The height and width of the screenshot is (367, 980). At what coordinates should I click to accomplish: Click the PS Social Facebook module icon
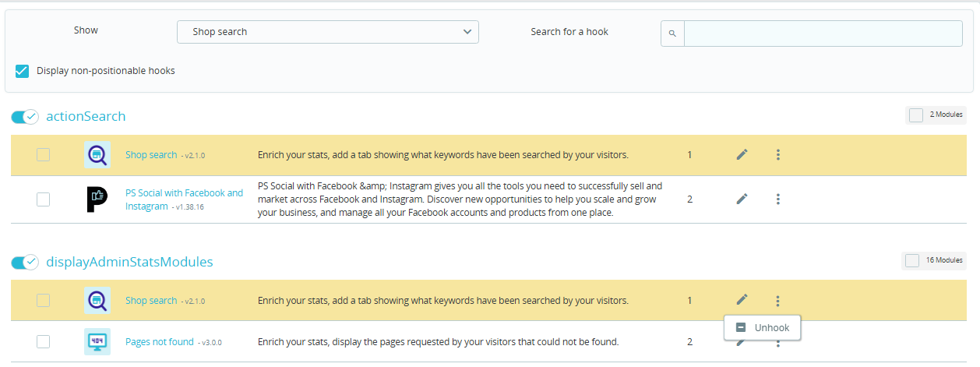[97, 199]
